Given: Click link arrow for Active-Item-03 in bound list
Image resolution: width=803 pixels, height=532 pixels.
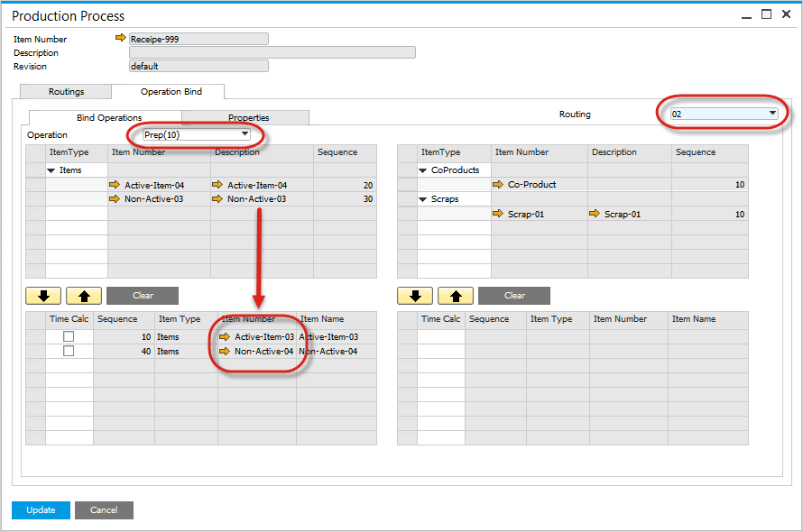Looking at the screenshot, I should click(x=225, y=337).
